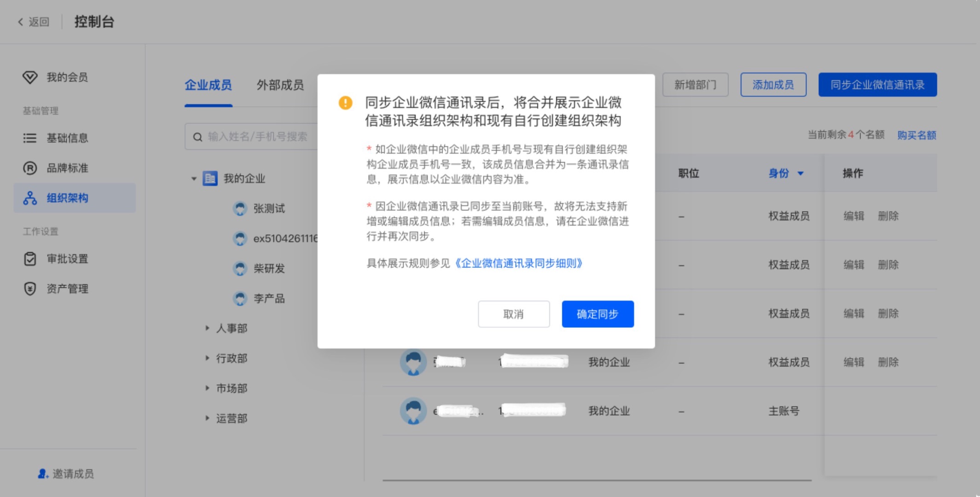Click 取消 button in dialog
The image size is (980, 497).
point(514,314)
